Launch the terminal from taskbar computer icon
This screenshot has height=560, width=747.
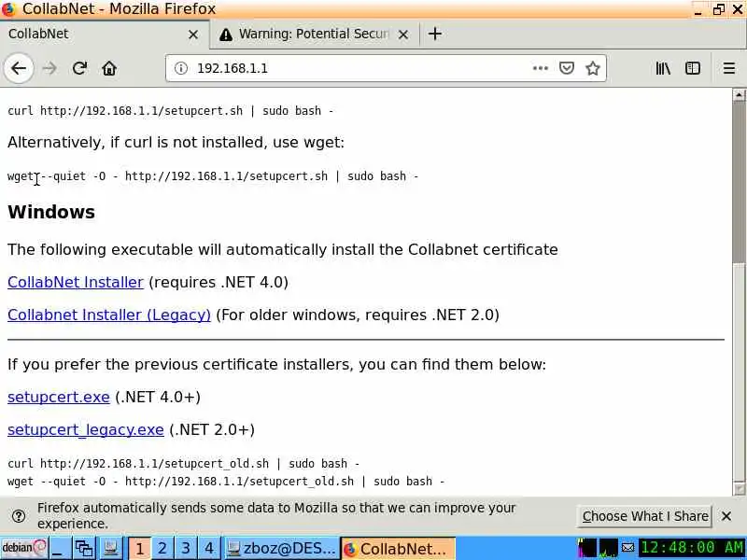point(110,548)
